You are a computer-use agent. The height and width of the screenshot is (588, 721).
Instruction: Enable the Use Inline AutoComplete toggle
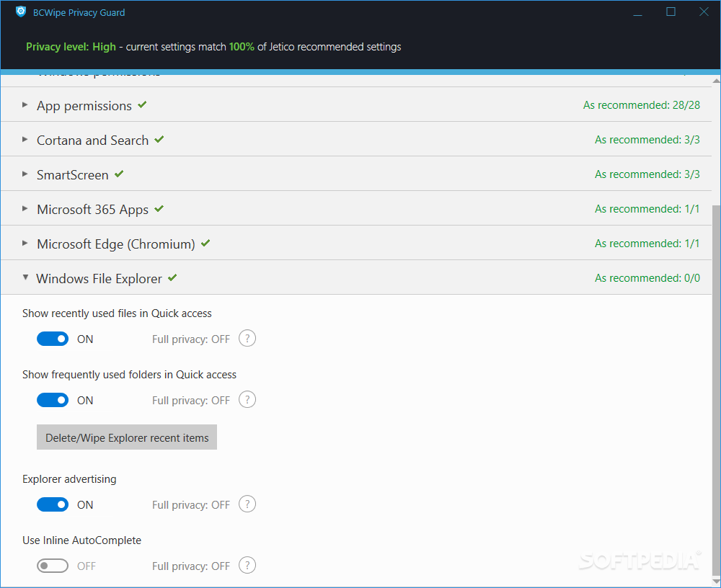click(53, 566)
